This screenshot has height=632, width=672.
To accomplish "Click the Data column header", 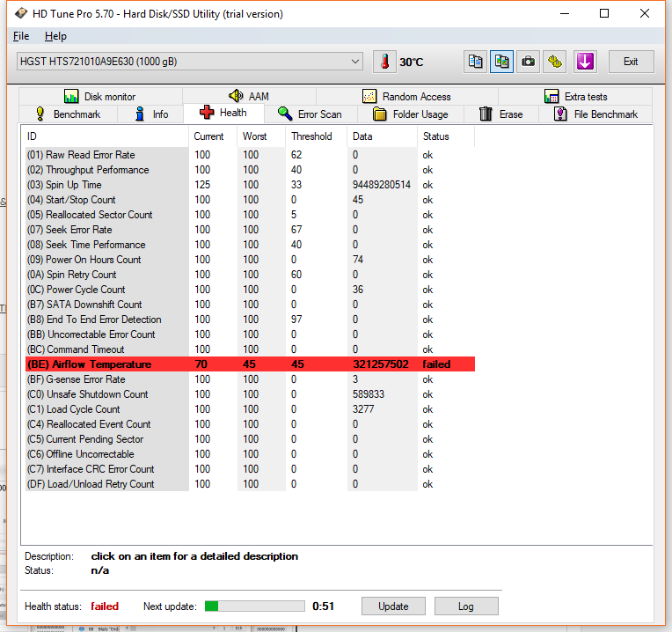I will [382, 136].
